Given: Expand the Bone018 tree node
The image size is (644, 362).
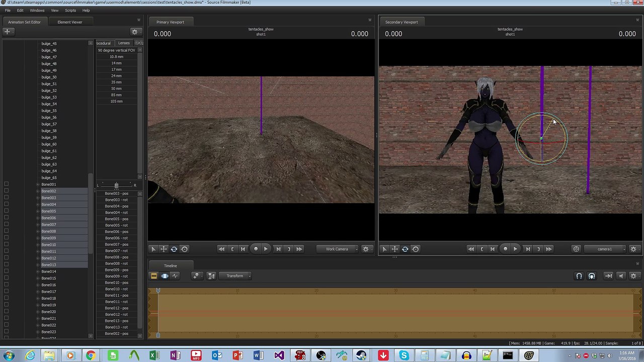Looking at the screenshot, I should pos(38,298).
